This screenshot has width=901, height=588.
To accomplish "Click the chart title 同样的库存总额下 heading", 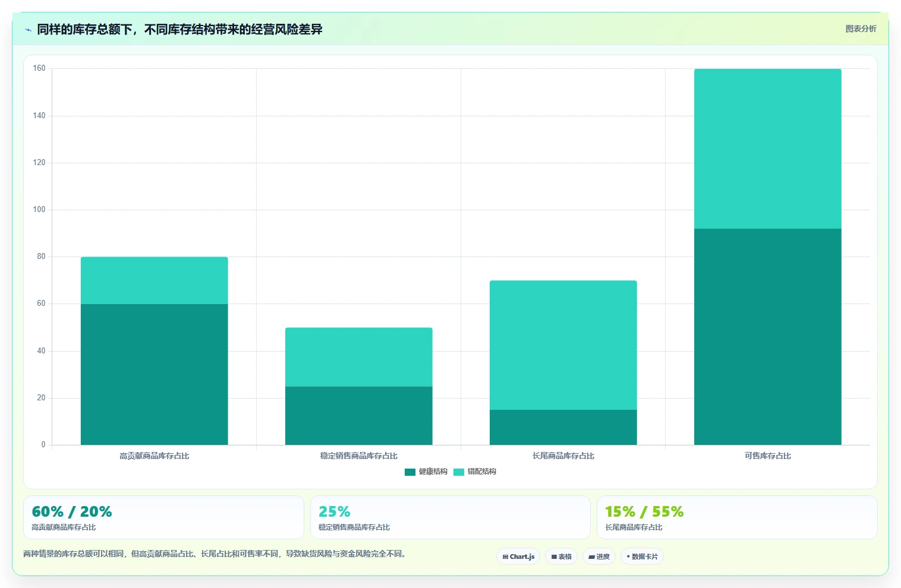I will point(179,29).
